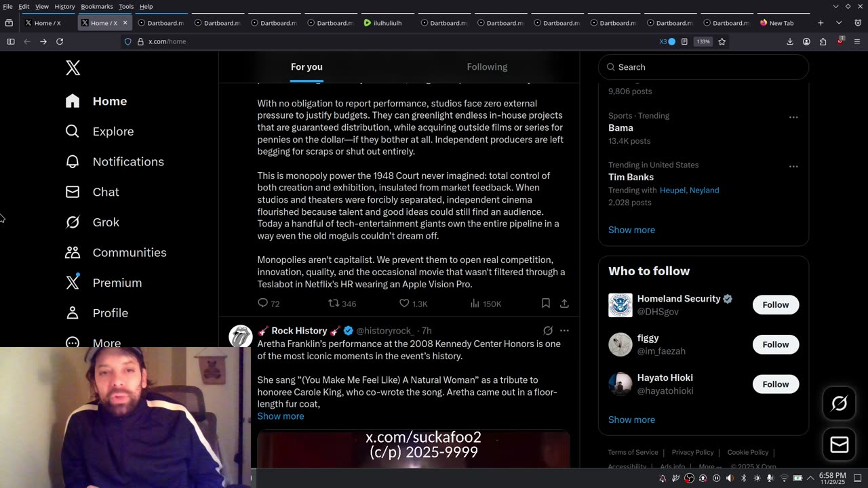Switch to the ilulhuliulh tab
The image size is (868, 488).
click(388, 23)
